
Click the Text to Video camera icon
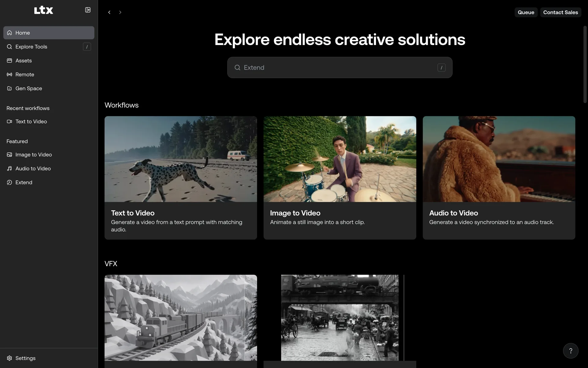tap(9, 121)
